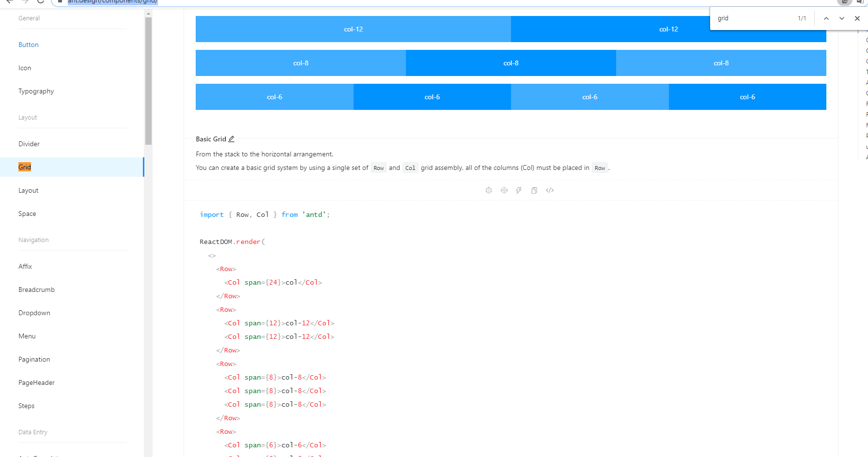Viewport: 868px width, 457px height.
Task: Click the 'import' keyword in code
Action: click(x=212, y=214)
